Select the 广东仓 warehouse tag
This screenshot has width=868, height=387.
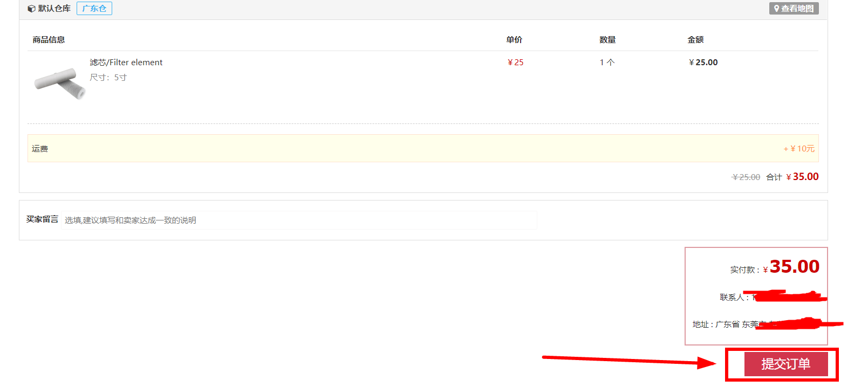coord(94,9)
